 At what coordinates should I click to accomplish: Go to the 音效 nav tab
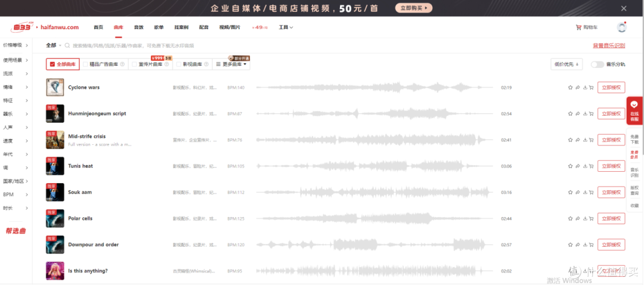138,27
